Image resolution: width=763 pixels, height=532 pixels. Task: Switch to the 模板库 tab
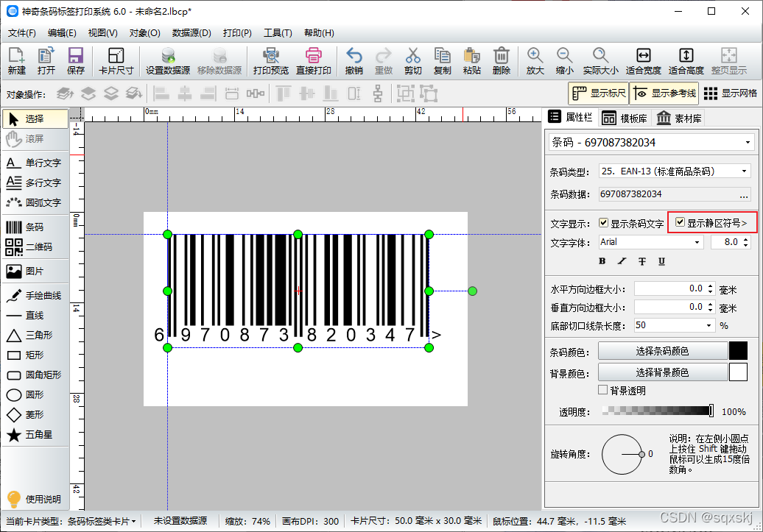[625, 118]
